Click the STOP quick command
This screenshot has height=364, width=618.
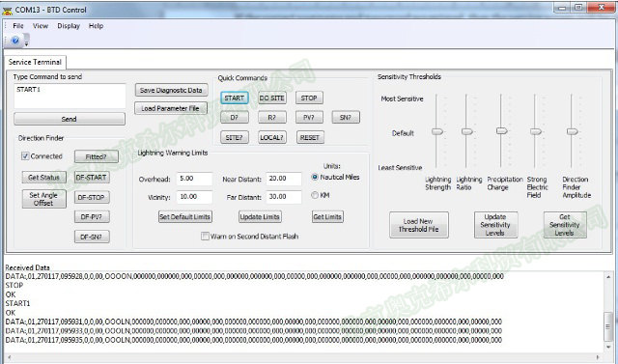309,98
